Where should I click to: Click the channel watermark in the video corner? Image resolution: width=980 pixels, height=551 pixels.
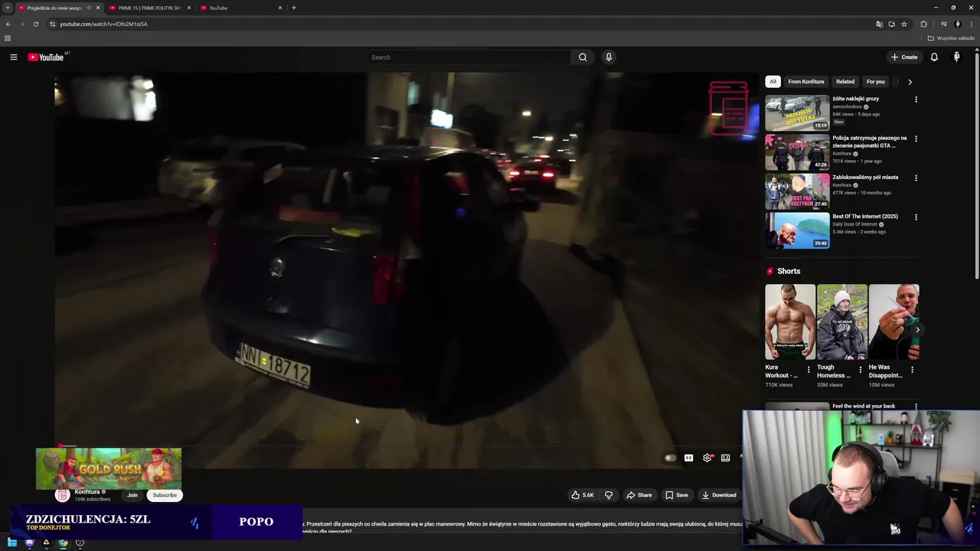728,109
